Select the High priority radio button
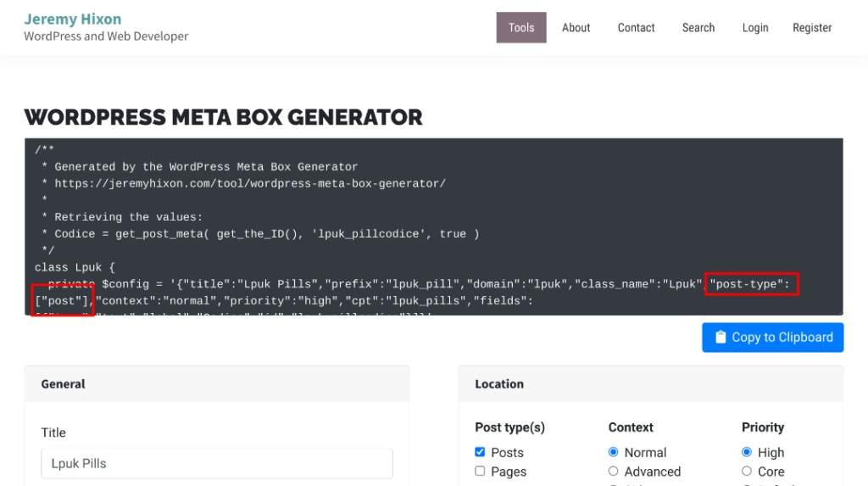Image resolution: width=868 pixels, height=486 pixels. point(747,452)
